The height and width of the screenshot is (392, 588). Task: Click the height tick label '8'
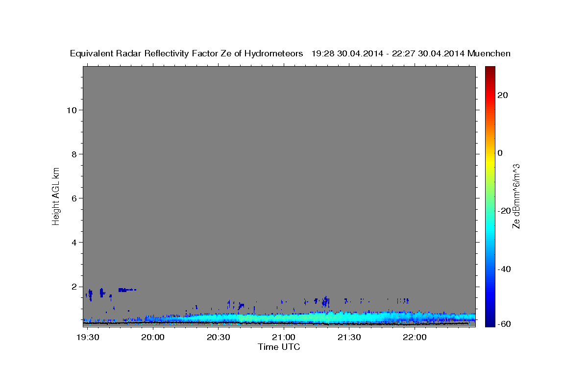[73, 154]
